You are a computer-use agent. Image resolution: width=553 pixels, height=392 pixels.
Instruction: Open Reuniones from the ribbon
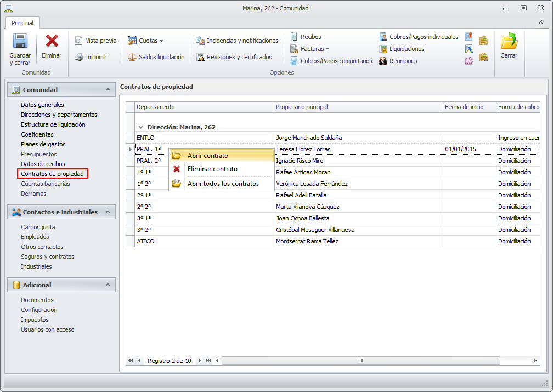pos(398,61)
